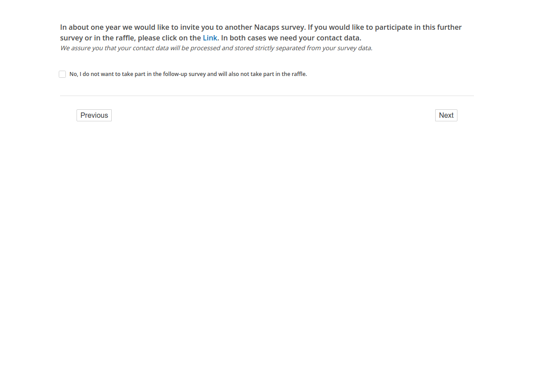Proceed by pressing the Next button

coord(446,116)
